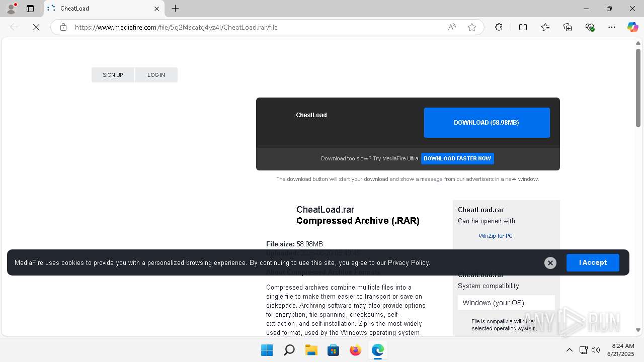Open Firefox from the taskbar
Image resolution: width=644 pixels, height=362 pixels.
(x=355, y=350)
